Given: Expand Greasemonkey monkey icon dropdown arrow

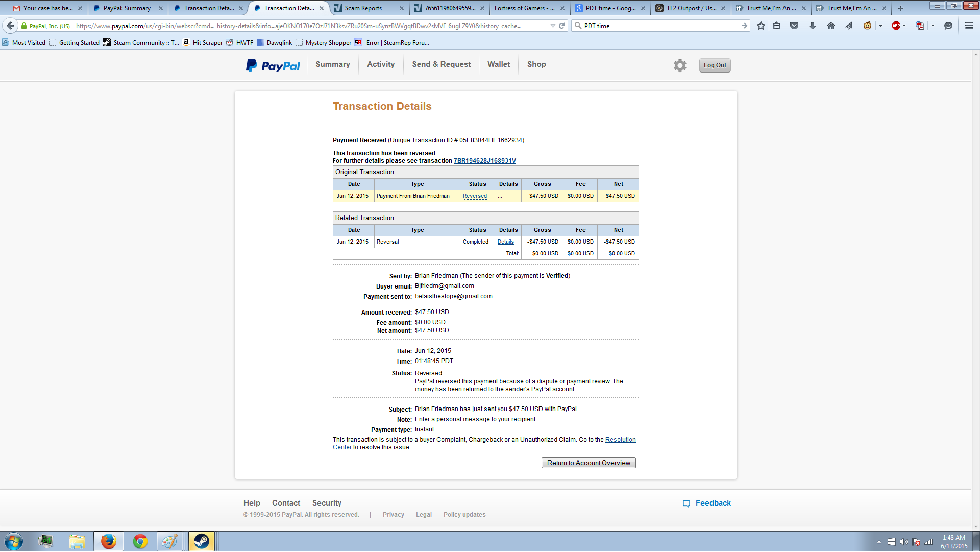Looking at the screenshot, I should 880,26.
